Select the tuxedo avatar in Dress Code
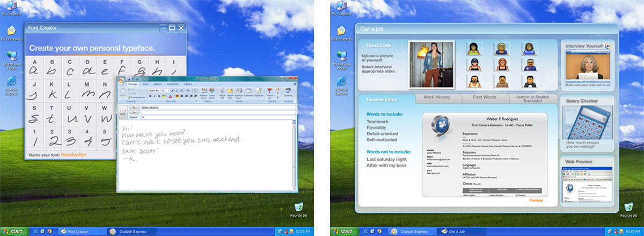This screenshot has width=644, height=236. click(529, 81)
